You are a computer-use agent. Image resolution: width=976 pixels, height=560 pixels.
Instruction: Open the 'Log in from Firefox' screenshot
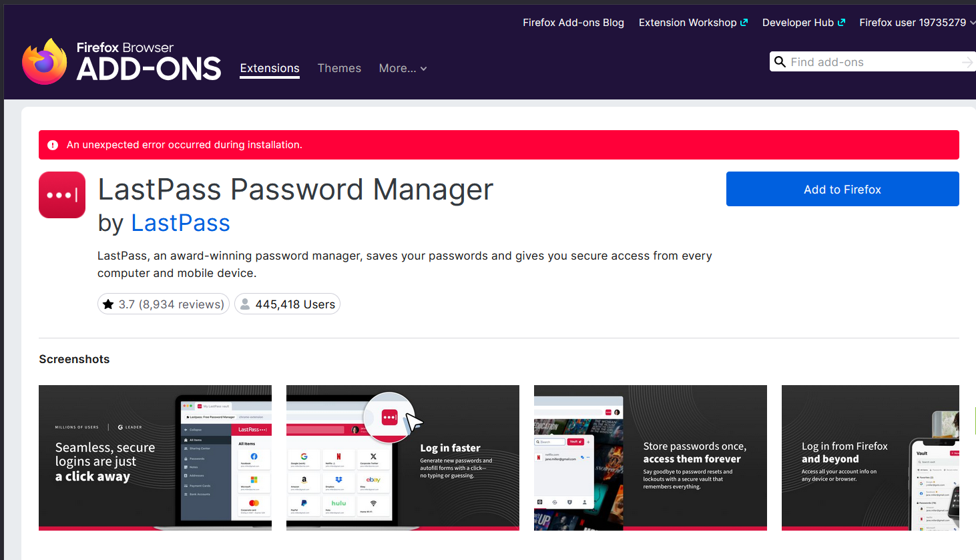(x=871, y=458)
